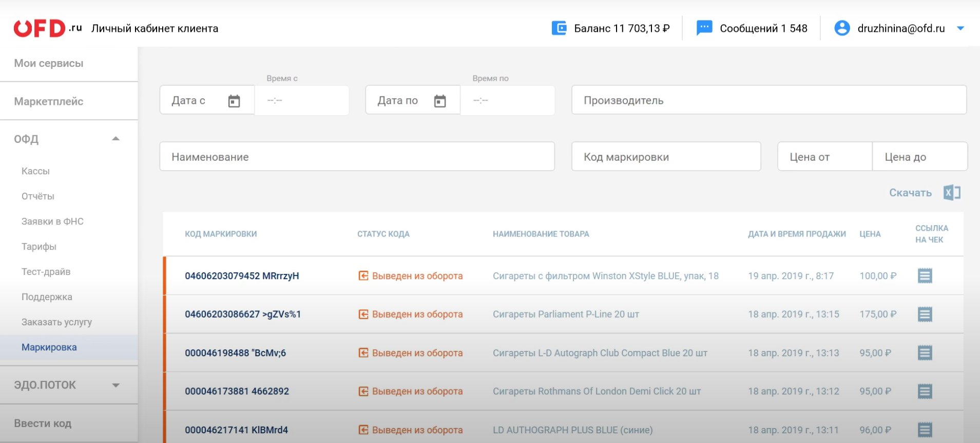
Task: Focus the Дата по field
Action: click(x=413, y=100)
